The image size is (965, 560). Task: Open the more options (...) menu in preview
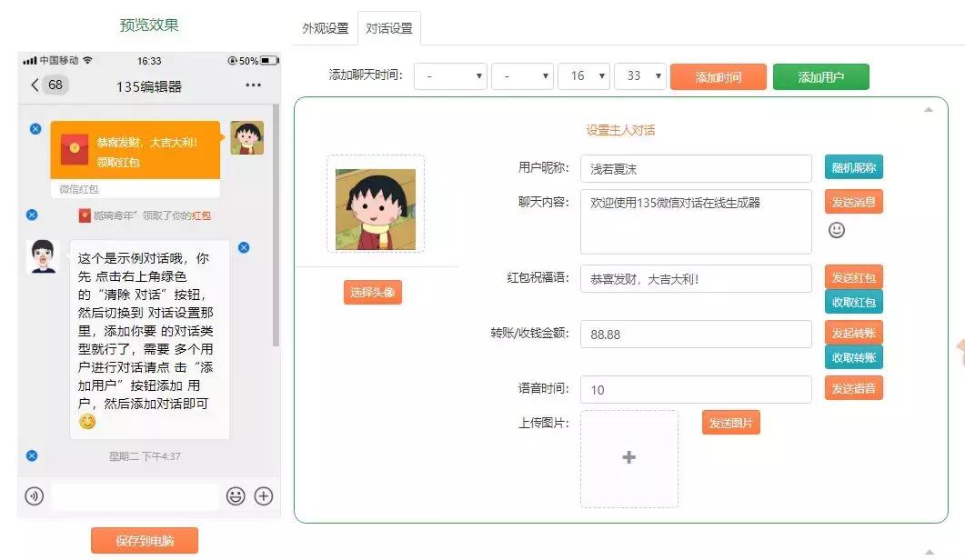click(x=252, y=84)
